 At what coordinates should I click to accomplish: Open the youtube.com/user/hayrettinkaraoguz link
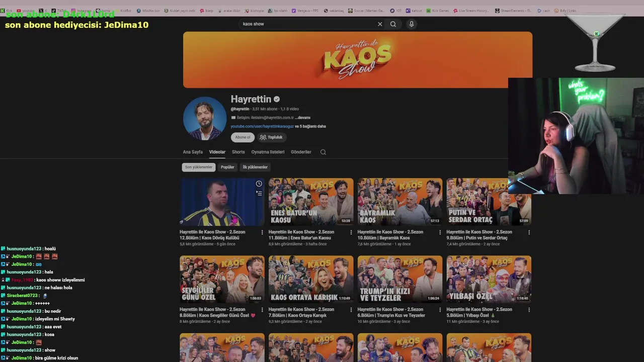point(262,126)
